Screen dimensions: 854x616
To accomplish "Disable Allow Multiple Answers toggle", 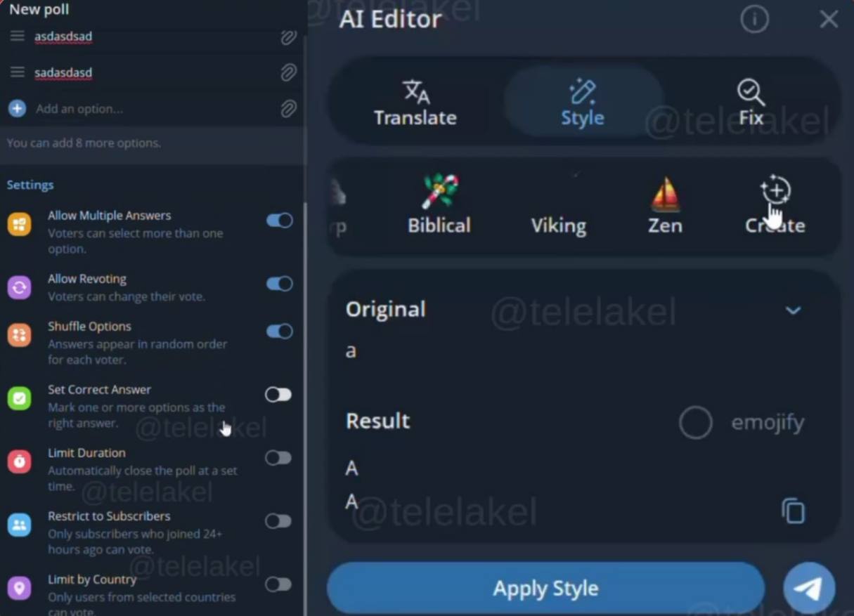I will pos(279,221).
